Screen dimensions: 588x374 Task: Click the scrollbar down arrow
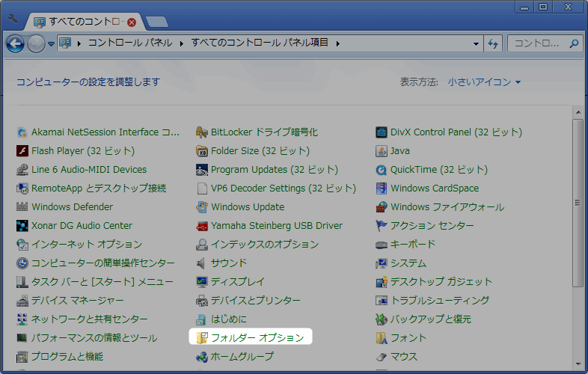(578, 364)
